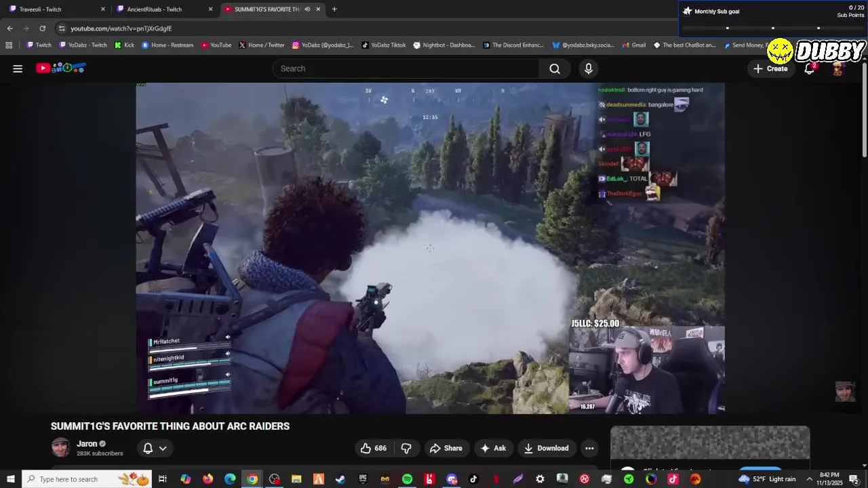Screen dimensions: 868x488
Task: Open more actions three-dot menu
Action: 589,448
